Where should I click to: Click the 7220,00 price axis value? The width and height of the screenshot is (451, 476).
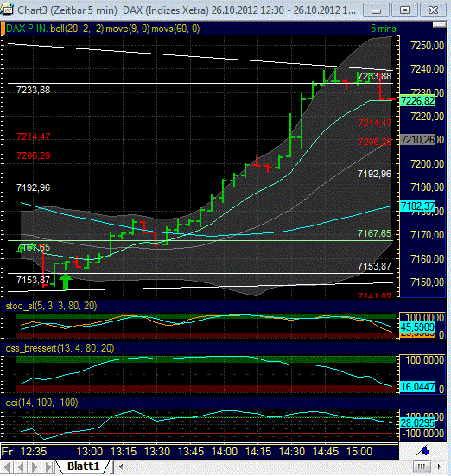tap(427, 117)
